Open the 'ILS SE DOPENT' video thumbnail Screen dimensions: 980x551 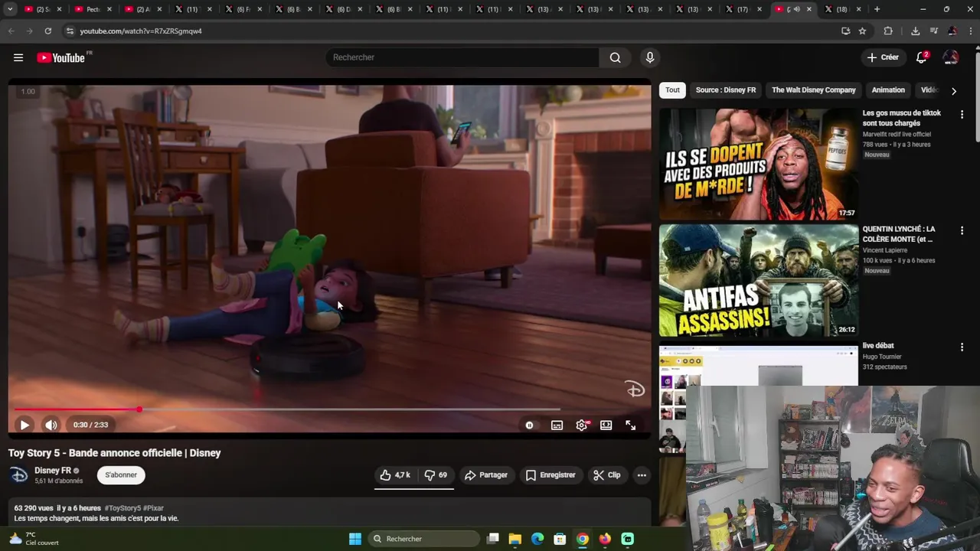[x=759, y=164]
